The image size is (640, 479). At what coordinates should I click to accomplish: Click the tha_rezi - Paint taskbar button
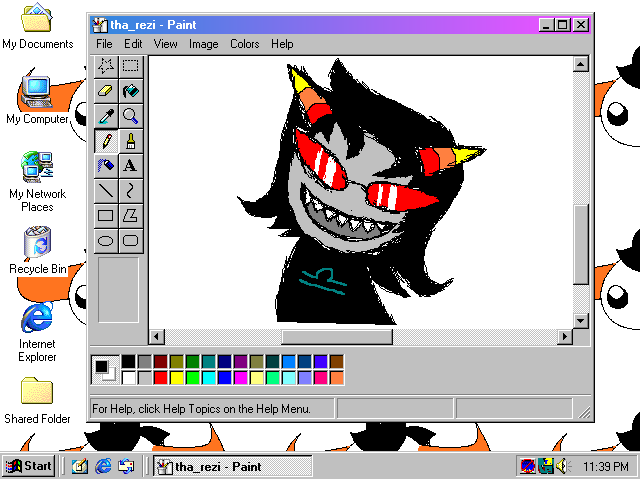pyautogui.click(x=231, y=466)
